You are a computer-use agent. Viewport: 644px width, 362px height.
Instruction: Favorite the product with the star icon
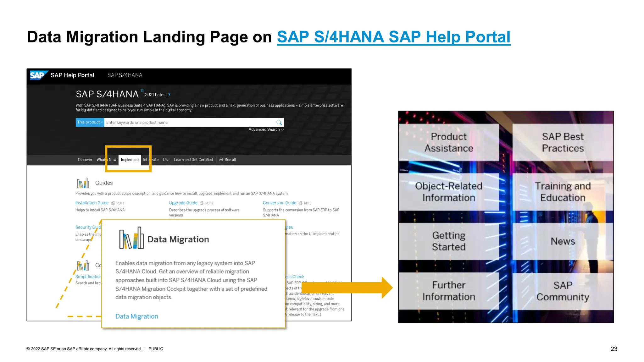click(x=142, y=90)
